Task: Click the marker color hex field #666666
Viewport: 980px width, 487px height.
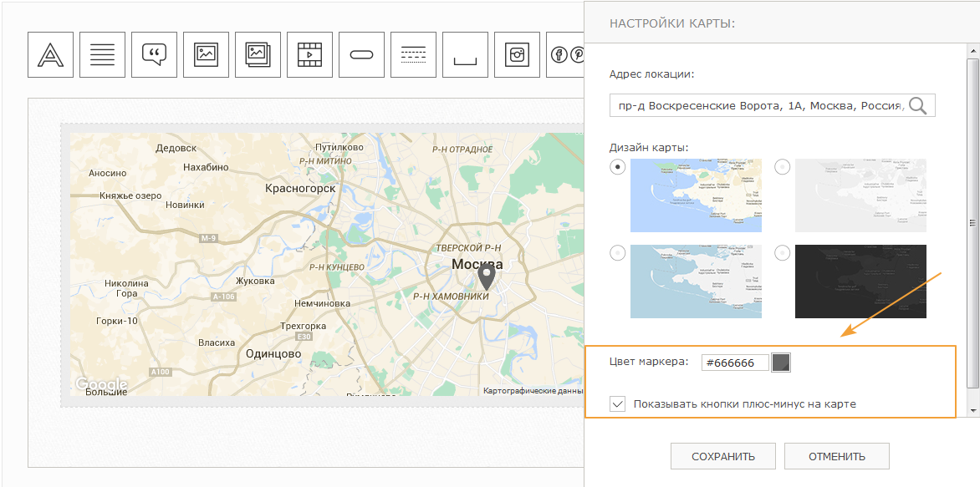Action: coord(736,363)
